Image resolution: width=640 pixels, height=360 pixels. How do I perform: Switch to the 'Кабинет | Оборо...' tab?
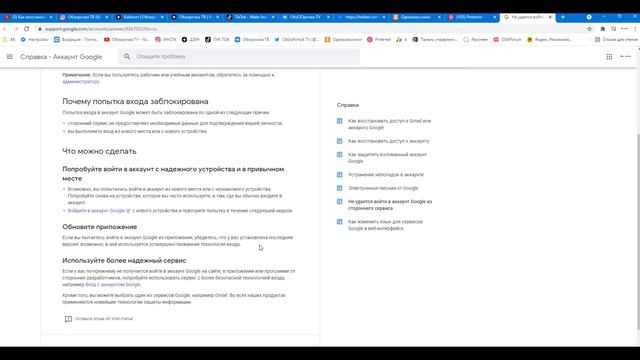(139, 17)
